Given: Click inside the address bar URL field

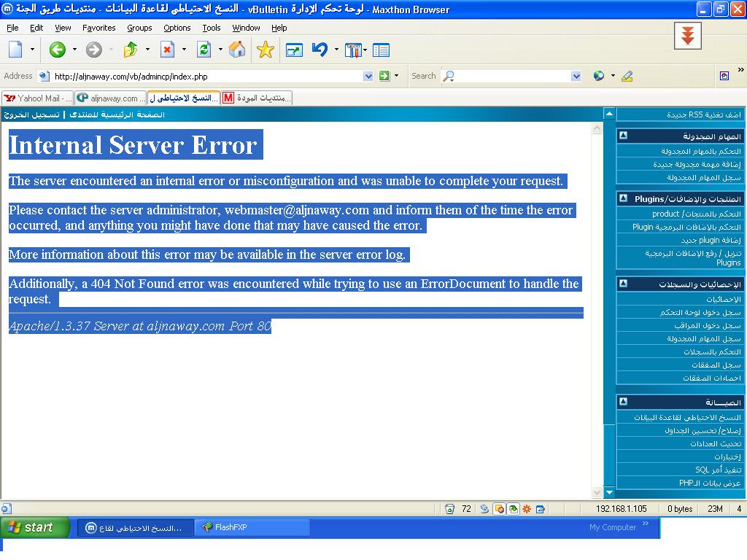Looking at the screenshot, I should tap(204, 76).
